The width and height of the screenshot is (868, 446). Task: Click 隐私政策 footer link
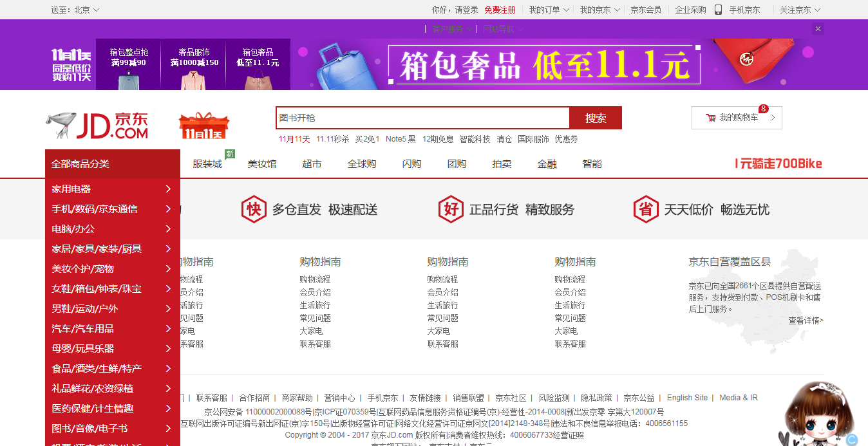596,398
